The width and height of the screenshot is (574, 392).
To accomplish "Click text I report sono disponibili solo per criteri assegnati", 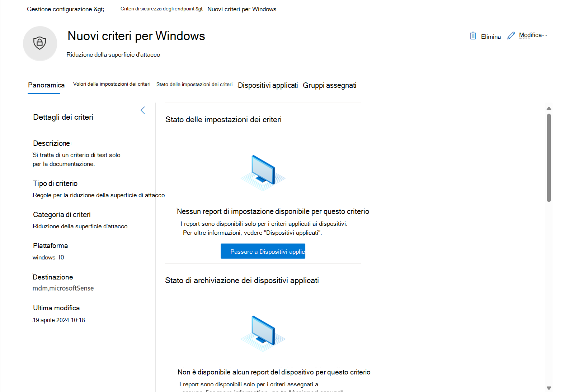I will (x=249, y=384).
